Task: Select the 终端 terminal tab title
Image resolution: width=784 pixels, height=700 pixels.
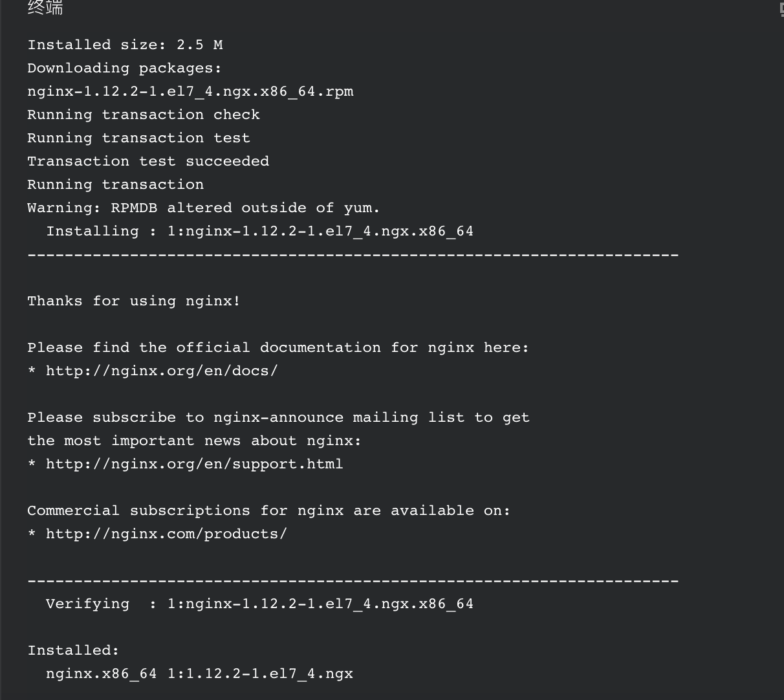Action: click(45, 7)
